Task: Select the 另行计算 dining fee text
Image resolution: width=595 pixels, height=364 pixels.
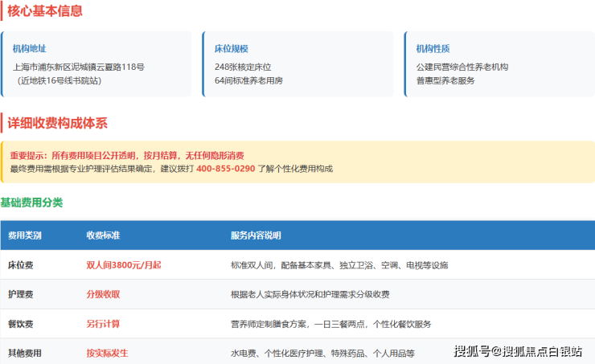Action: 103,324
